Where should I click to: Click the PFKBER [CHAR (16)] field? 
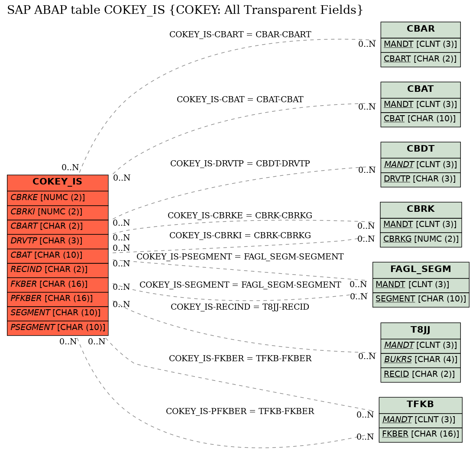click(x=58, y=299)
